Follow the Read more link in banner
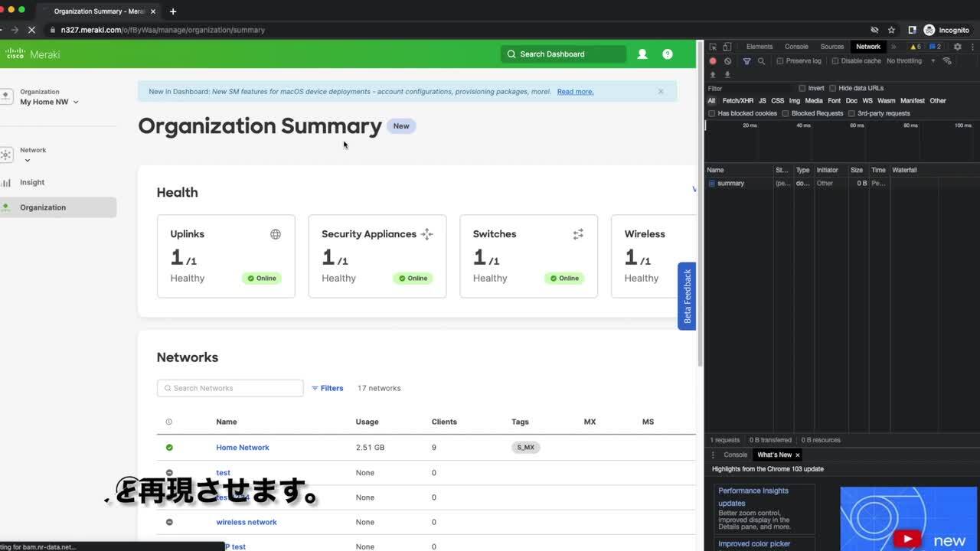Image resolution: width=980 pixels, height=551 pixels. pyautogui.click(x=575, y=92)
